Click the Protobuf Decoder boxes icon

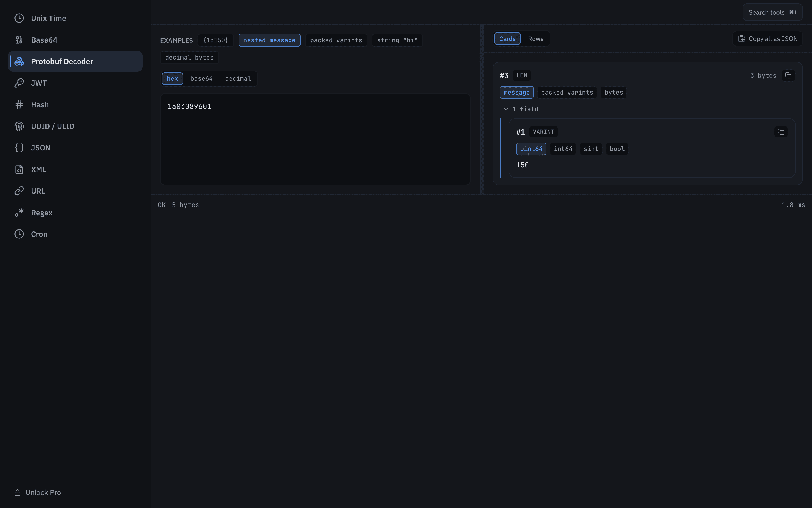coord(19,61)
